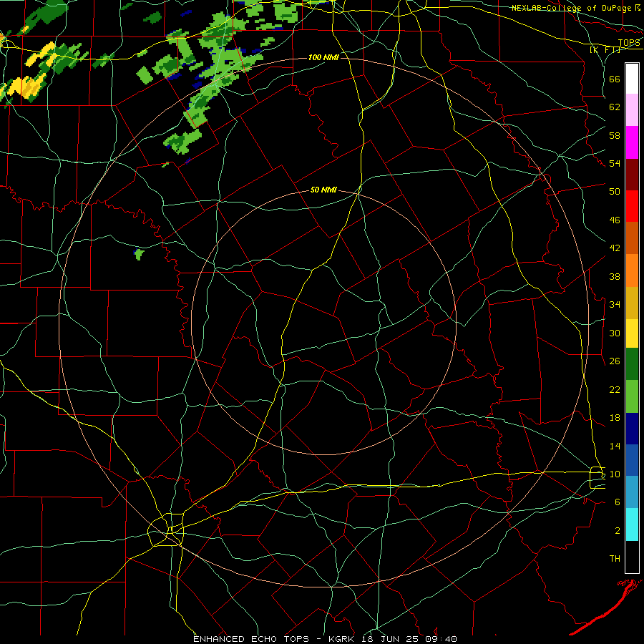Click the '50 NMI' range ring label
644x644 pixels.
coord(323,190)
